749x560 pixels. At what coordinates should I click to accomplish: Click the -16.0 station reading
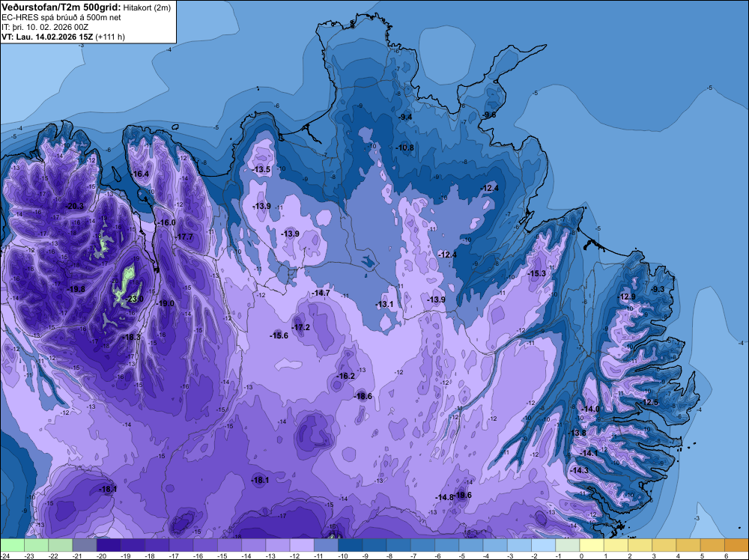166,223
